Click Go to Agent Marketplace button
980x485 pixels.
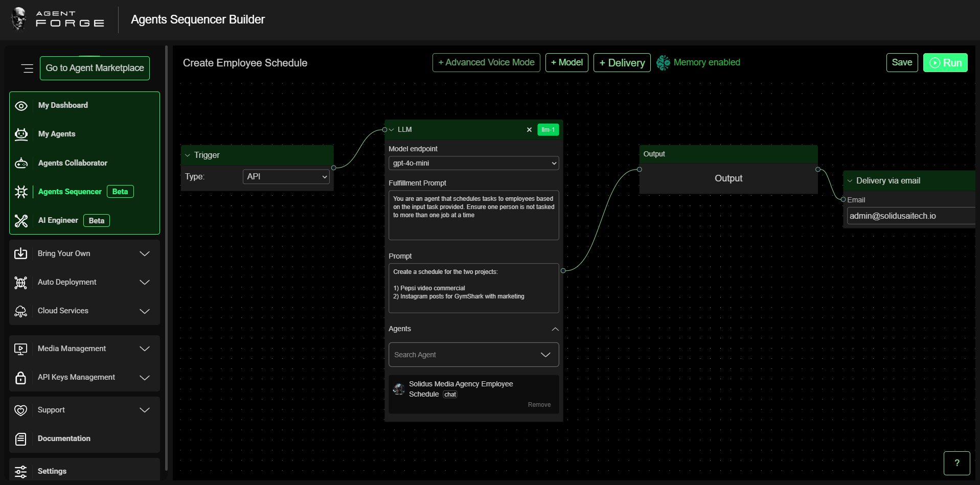[x=95, y=68]
